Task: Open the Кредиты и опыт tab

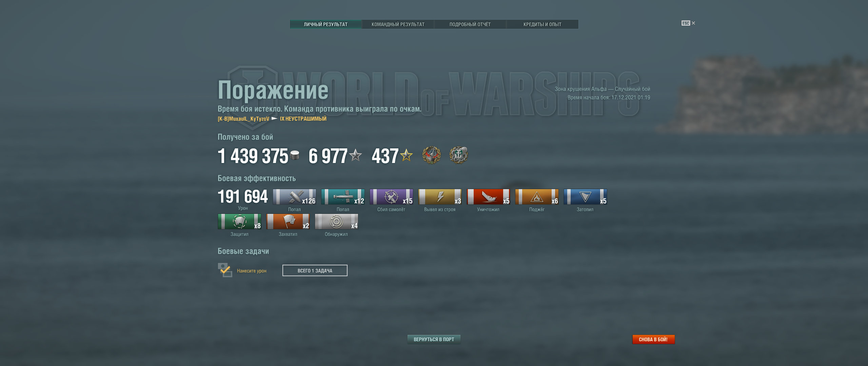Action: [x=542, y=24]
